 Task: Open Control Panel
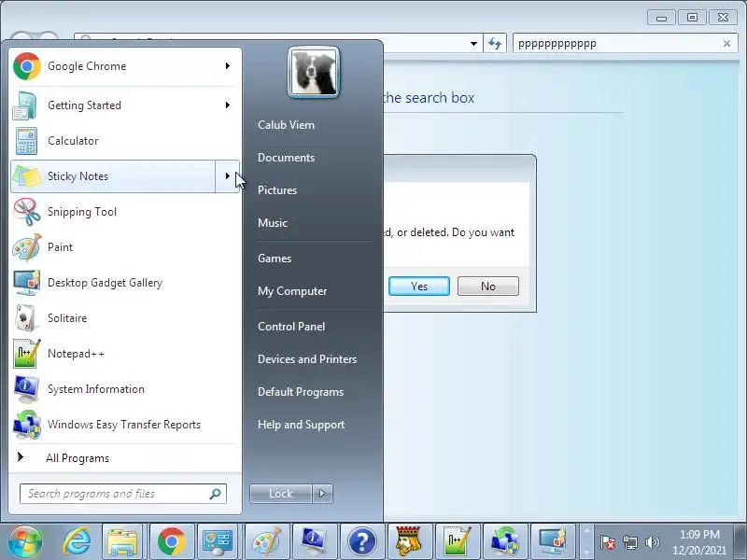pos(291,327)
